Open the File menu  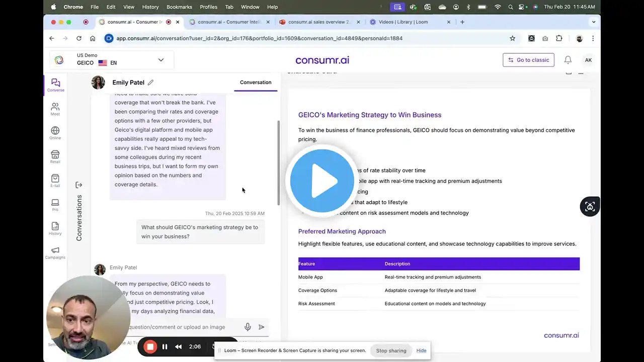point(95,7)
